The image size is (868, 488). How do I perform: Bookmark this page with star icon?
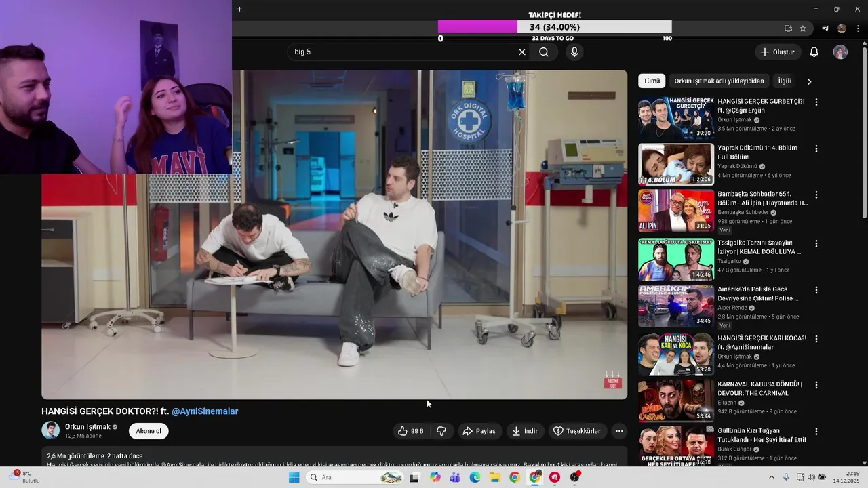click(x=803, y=28)
